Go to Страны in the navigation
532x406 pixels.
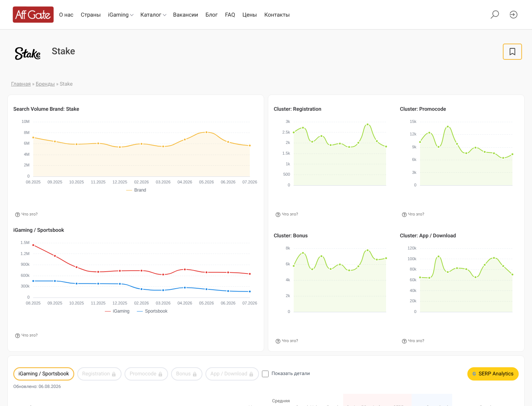(x=91, y=15)
